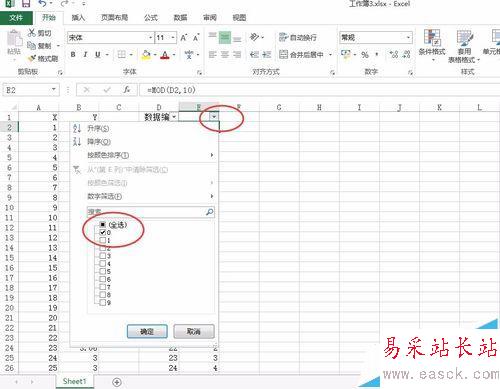
Task: Click the middle vertical align icon
Action: [225, 38]
